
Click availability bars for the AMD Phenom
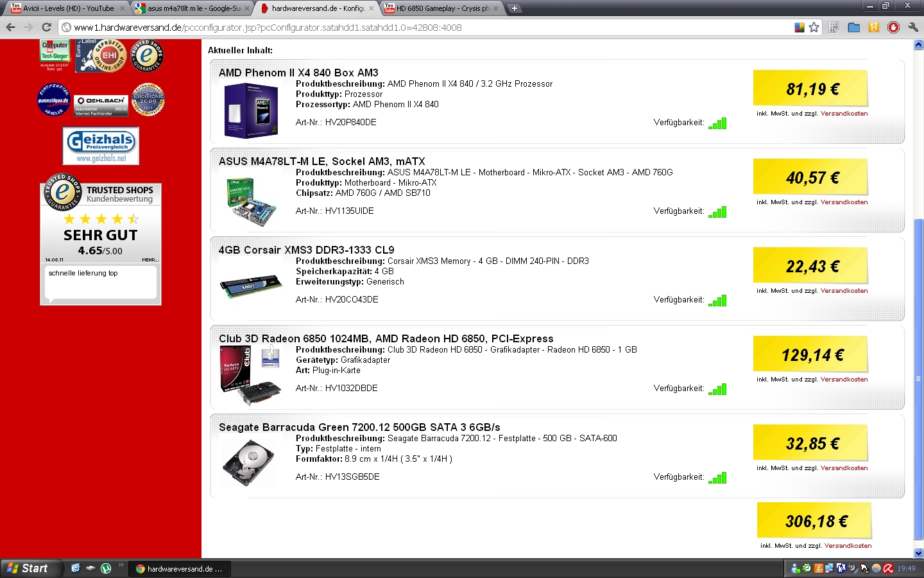click(x=717, y=123)
